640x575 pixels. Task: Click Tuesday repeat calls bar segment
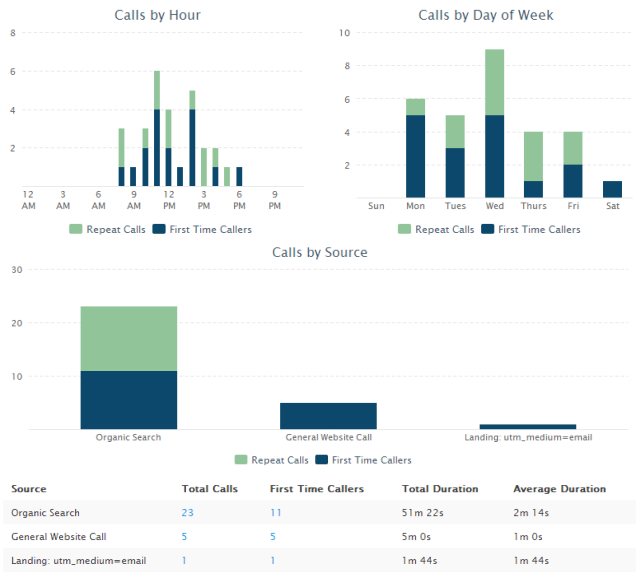click(455, 131)
